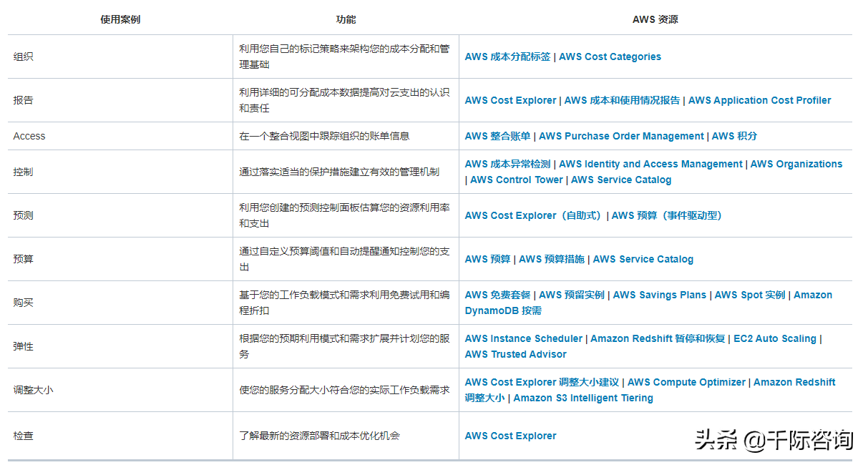Open the Amazon S3 Intelligent Tiering link
Image resolution: width=868 pixels, height=465 pixels.
[582, 398]
